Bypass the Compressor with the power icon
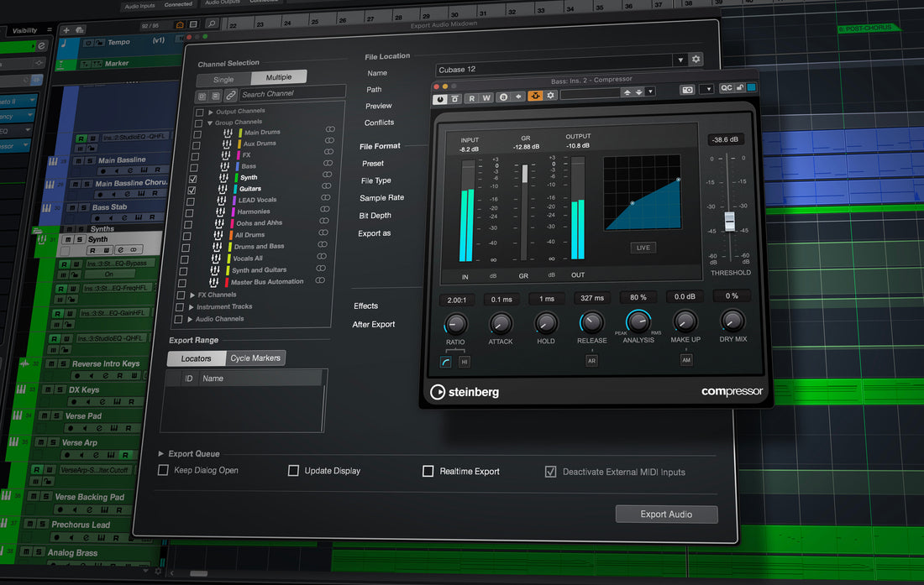 (438, 97)
